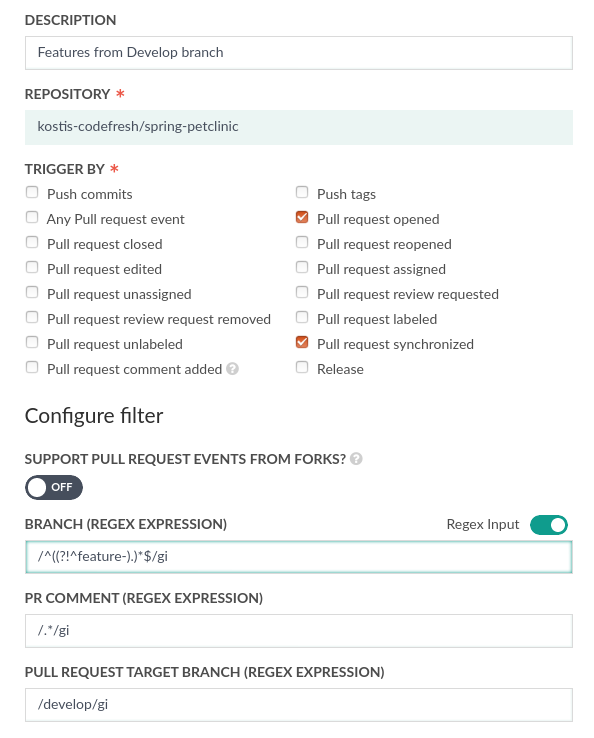Select Pull request labeled checkbox
The width and height of the screenshot is (594, 738).
tap(302, 318)
